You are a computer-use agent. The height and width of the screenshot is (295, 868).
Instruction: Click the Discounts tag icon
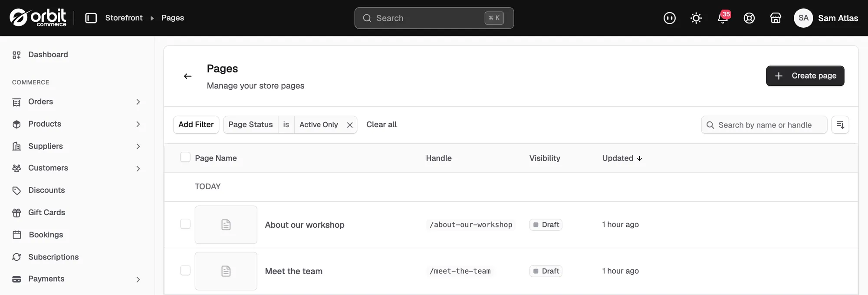pyautogui.click(x=16, y=190)
